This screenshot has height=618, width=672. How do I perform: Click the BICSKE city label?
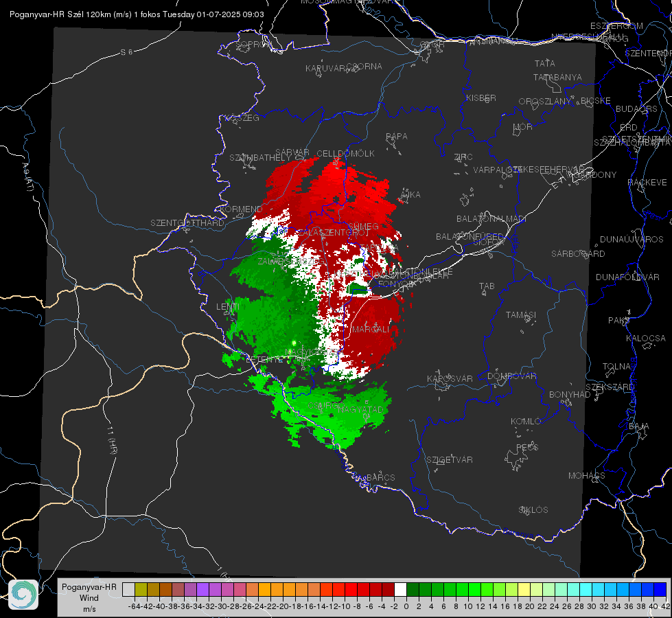(595, 101)
